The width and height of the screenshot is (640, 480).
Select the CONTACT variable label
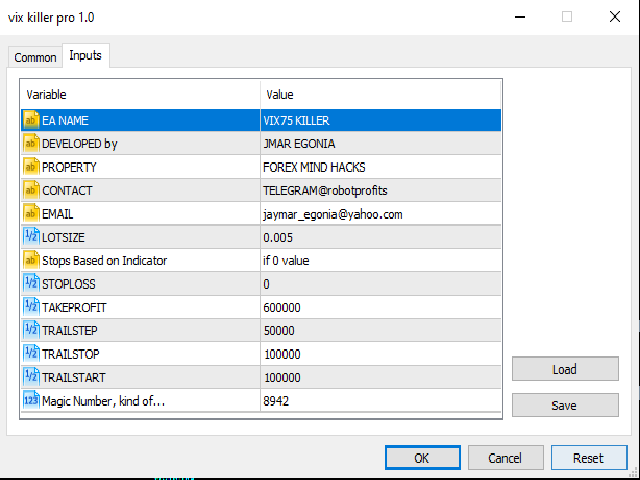click(67, 191)
